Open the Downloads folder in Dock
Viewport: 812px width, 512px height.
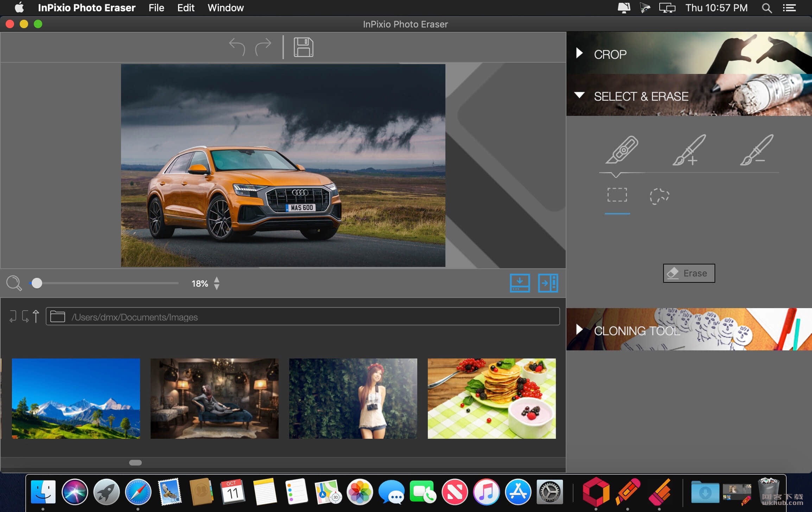coord(705,492)
